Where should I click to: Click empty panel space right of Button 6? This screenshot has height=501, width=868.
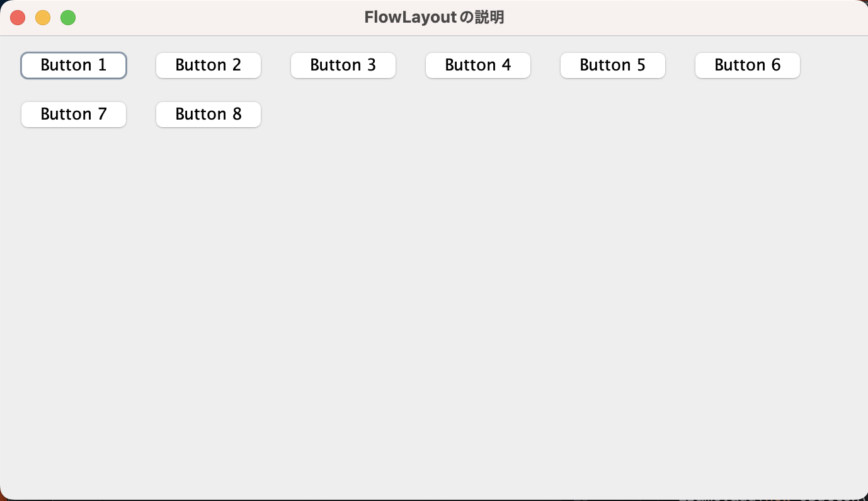click(x=831, y=65)
